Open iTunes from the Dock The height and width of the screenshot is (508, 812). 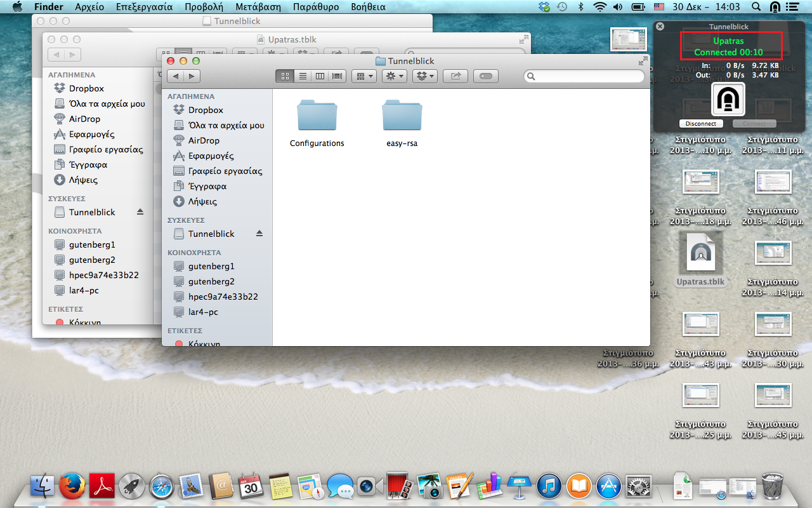tap(549, 486)
